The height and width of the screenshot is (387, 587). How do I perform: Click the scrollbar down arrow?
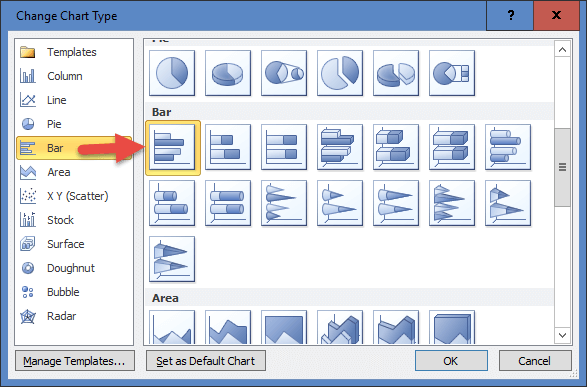pyautogui.click(x=562, y=335)
